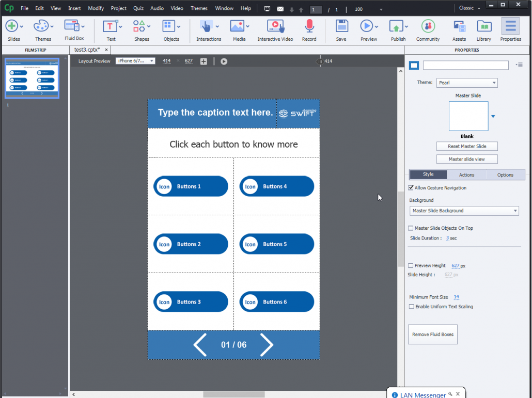The height and width of the screenshot is (398, 532).
Task: Insert text using the Text icon
Action: 111,26
